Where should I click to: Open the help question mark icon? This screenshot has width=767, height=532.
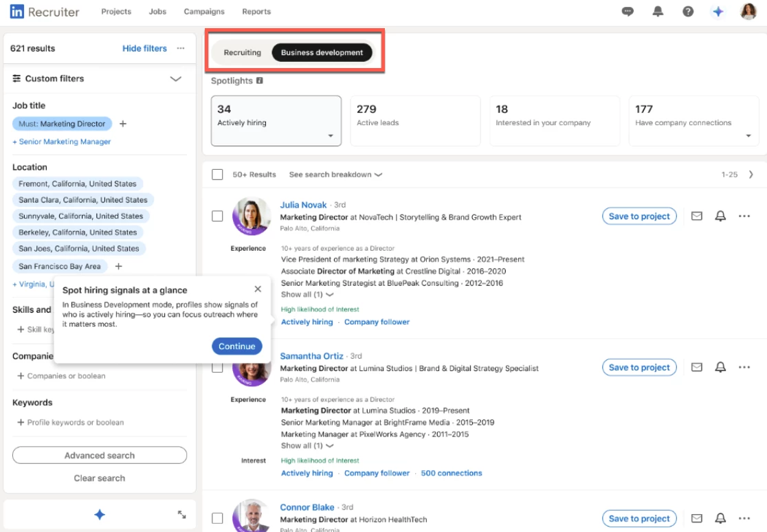pyautogui.click(x=688, y=11)
